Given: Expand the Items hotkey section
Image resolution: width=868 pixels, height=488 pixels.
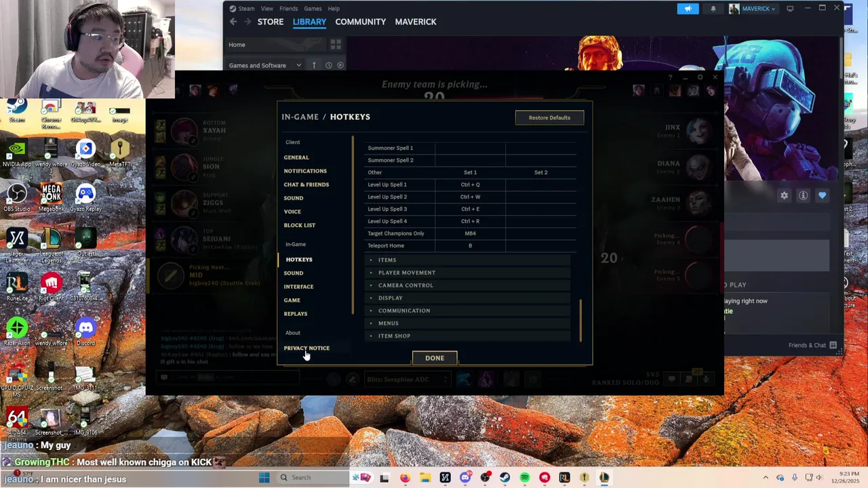Looking at the screenshot, I should click(468, 260).
